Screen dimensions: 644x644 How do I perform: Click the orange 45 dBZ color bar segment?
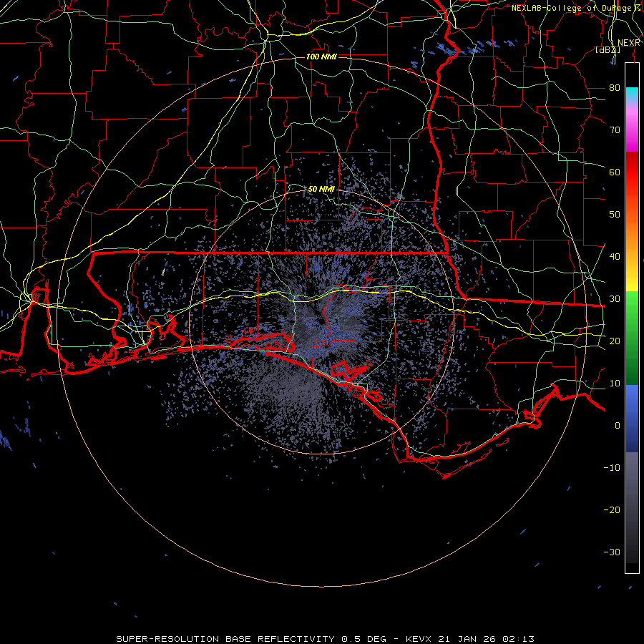click(x=632, y=235)
